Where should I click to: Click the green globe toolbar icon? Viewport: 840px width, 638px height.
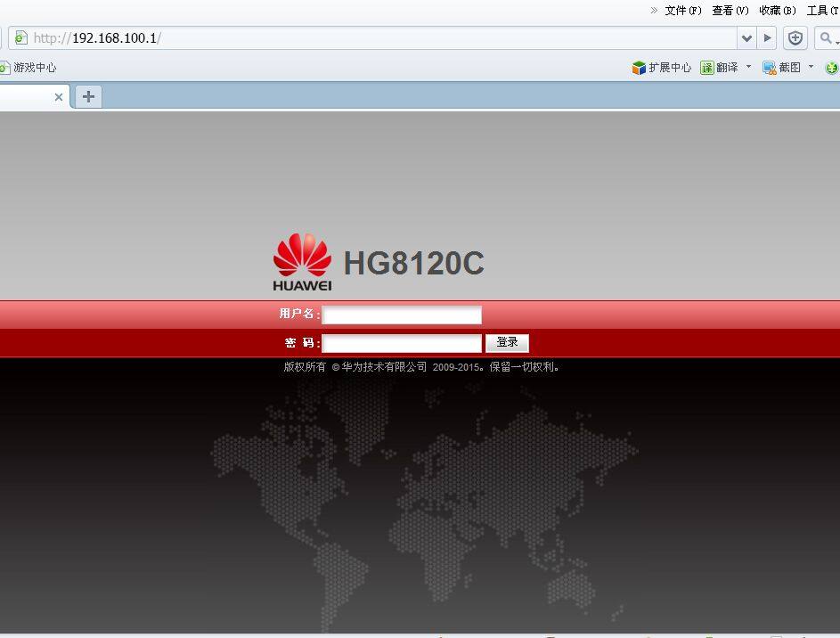[832, 68]
